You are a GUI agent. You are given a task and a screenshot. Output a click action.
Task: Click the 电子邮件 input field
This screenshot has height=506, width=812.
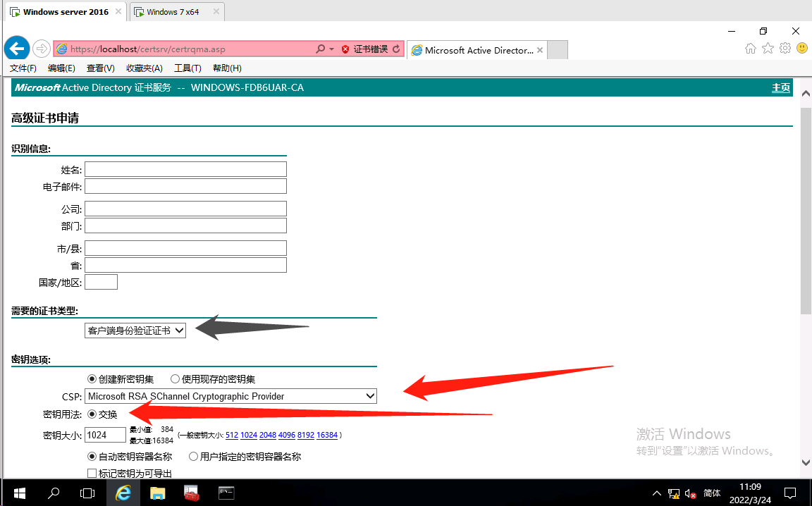(x=185, y=186)
